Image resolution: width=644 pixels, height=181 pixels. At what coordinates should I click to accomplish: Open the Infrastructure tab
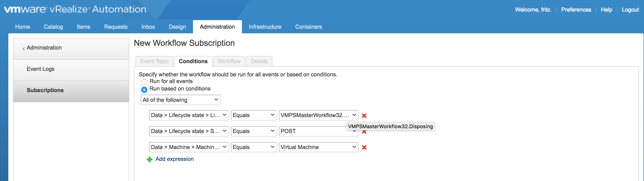coord(265,27)
